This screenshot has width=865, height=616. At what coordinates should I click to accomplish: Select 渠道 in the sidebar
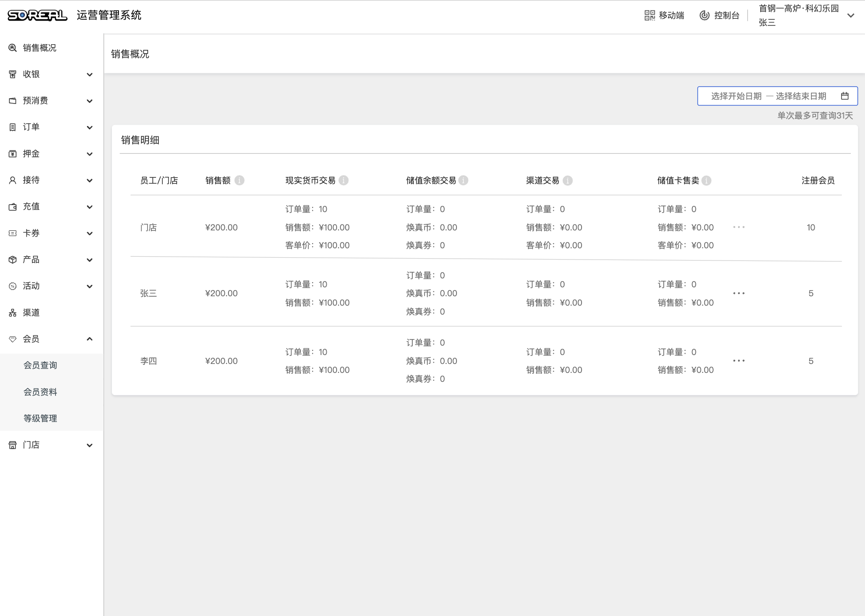31,313
